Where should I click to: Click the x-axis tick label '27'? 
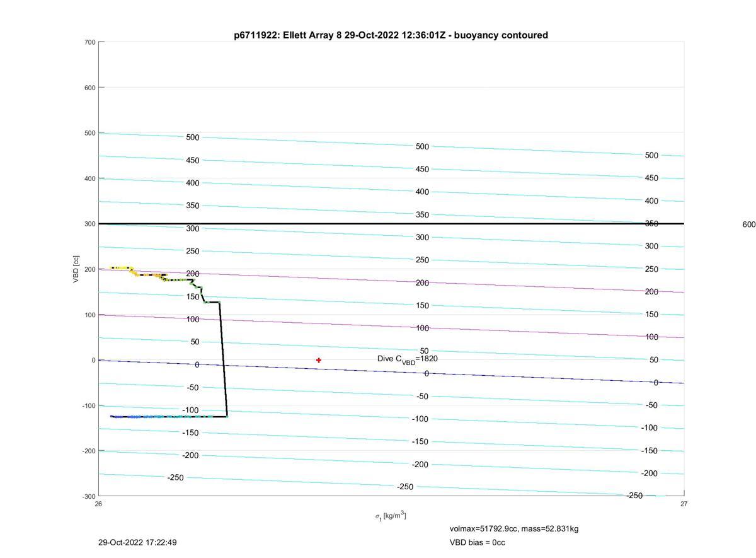click(x=684, y=504)
